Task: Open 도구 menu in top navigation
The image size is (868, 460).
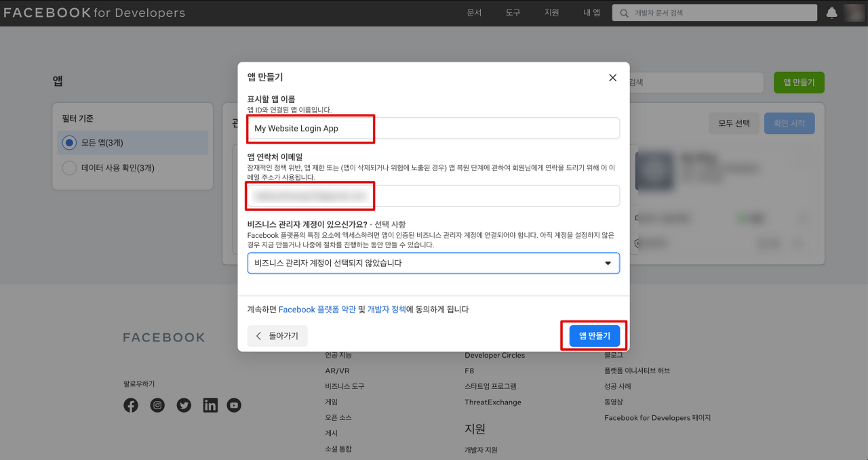Action: (x=513, y=13)
